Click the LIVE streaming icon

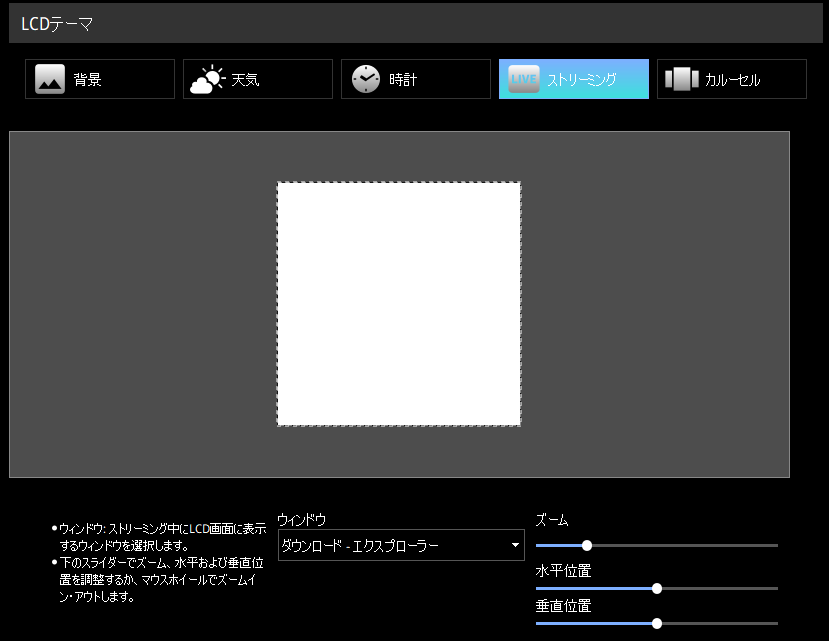pyautogui.click(x=524, y=79)
